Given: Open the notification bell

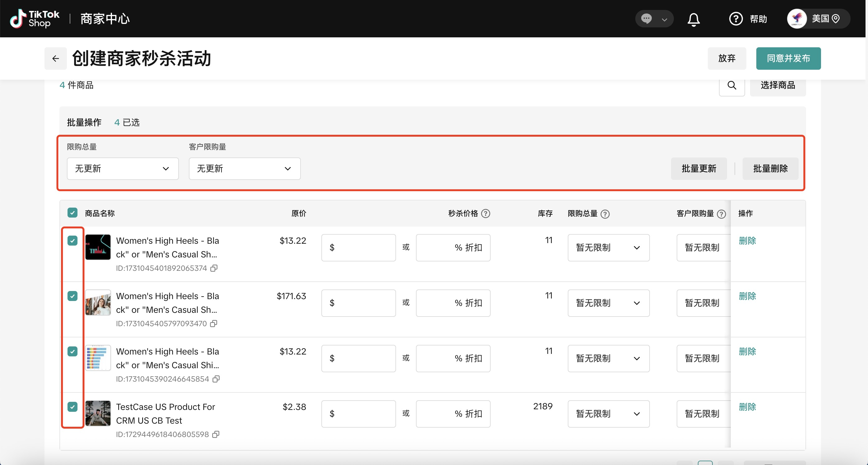Looking at the screenshot, I should coord(693,19).
